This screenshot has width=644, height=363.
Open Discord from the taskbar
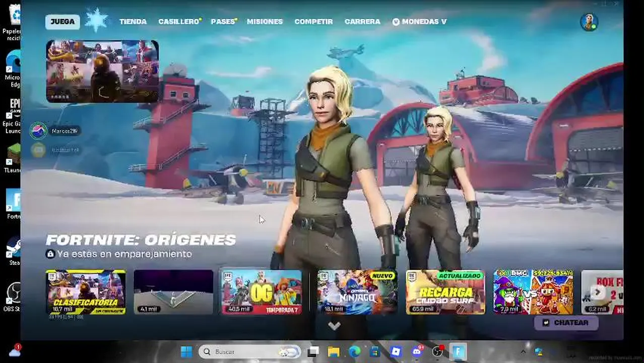pos(417,351)
